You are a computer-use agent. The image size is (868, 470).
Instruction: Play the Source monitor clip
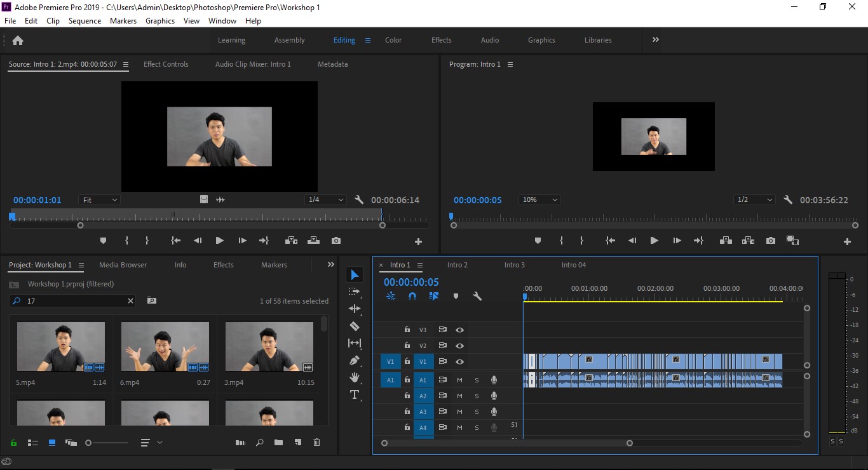[219, 241]
